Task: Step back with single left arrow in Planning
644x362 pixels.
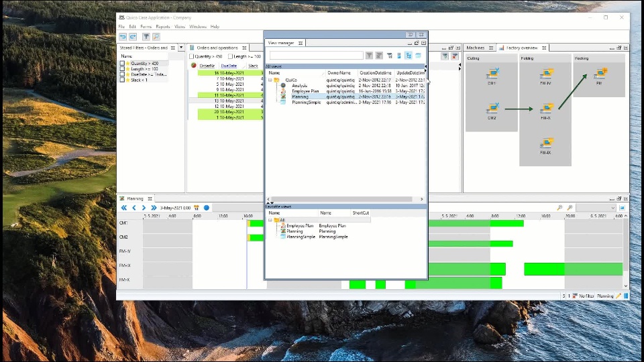Action: (134, 208)
